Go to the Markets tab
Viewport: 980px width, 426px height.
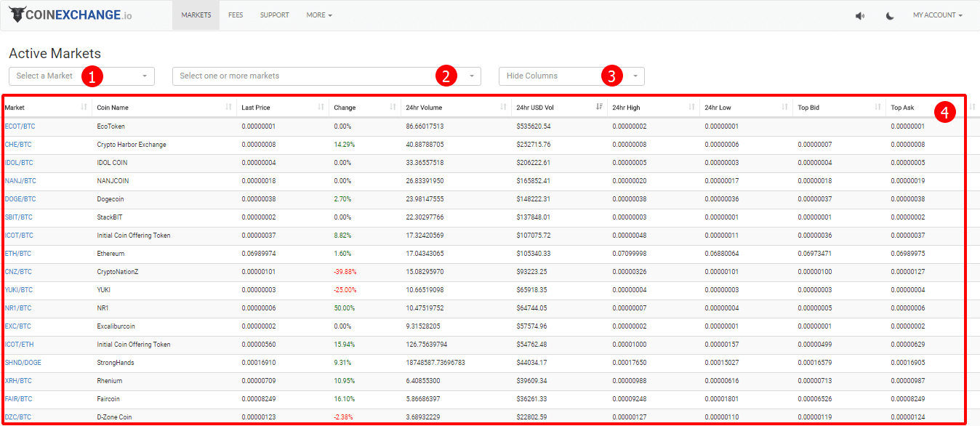tap(196, 15)
